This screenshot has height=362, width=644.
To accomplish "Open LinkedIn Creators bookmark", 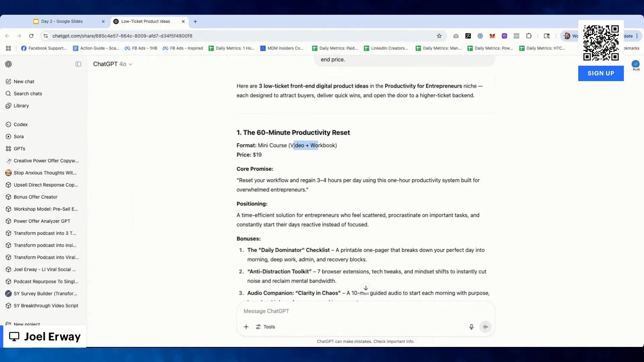I will pos(386,48).
